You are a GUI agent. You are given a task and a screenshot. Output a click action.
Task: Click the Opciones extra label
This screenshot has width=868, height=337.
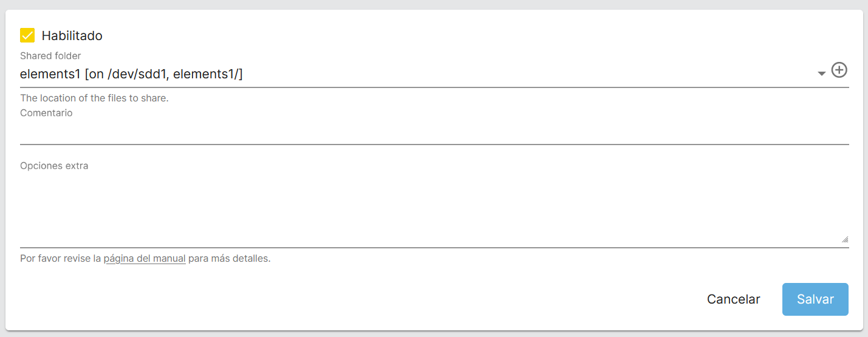pos(54,166)
